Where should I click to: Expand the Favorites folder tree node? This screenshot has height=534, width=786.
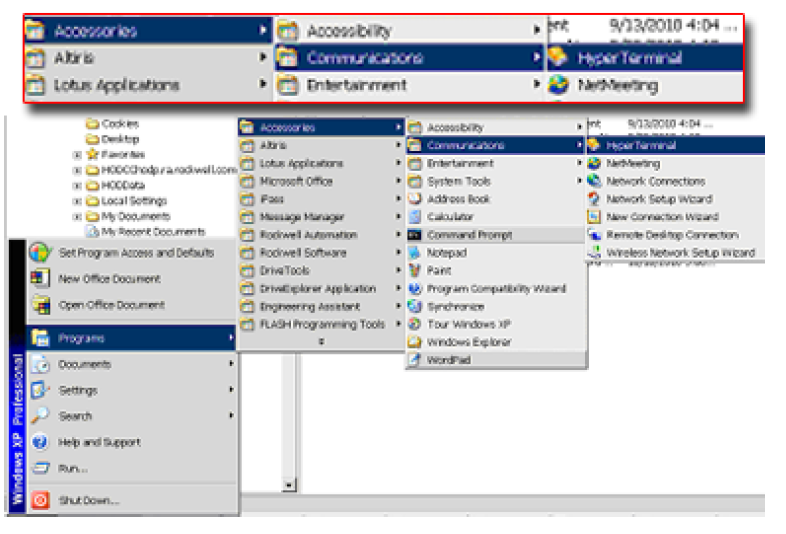[77, 155]
